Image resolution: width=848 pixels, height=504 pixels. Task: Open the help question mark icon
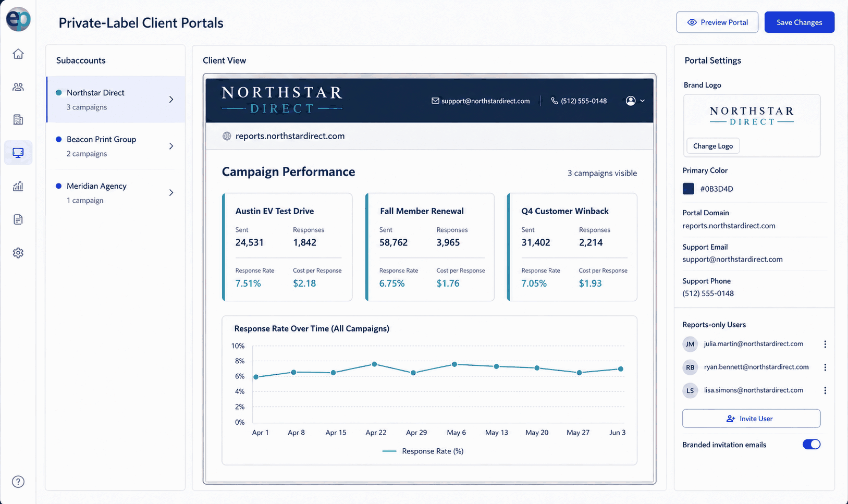[x=18, y=482]
